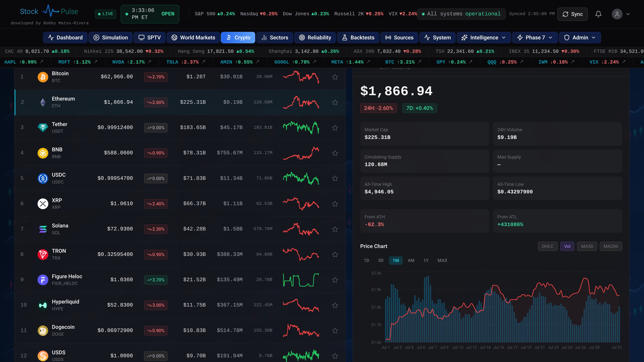Click the Stock Pulse logo
The image size is (644, 362).
tap(49, 11)
